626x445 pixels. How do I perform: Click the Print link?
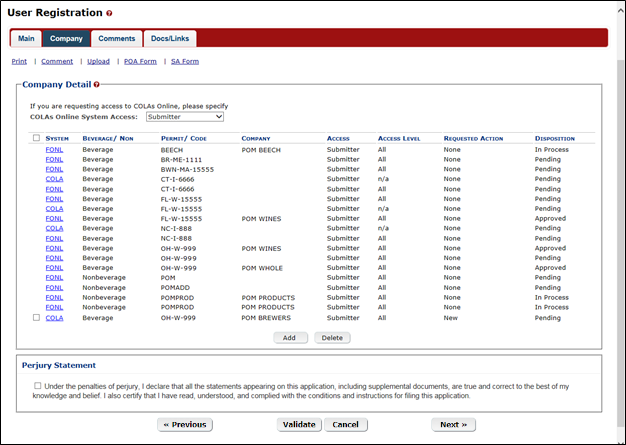[19, 61]
